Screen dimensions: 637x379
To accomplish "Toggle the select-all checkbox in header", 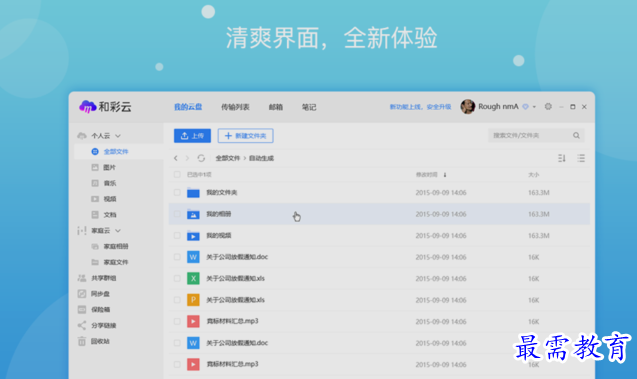I will [177, 175].
